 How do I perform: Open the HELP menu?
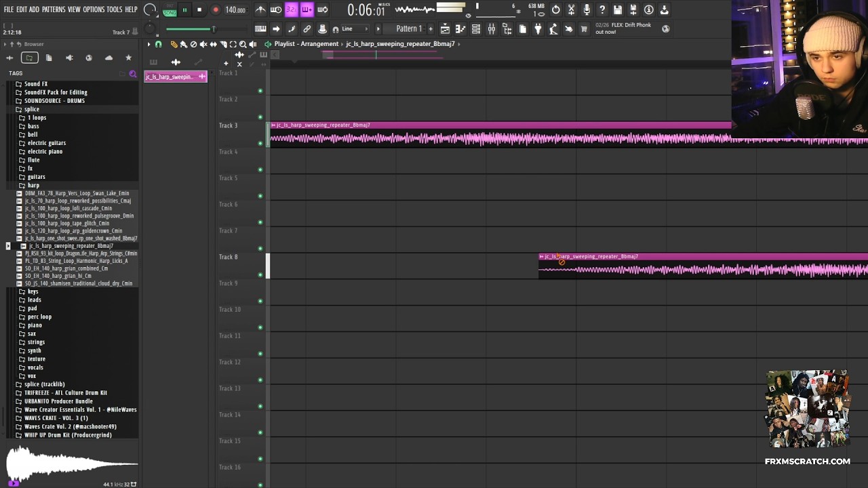131,9
